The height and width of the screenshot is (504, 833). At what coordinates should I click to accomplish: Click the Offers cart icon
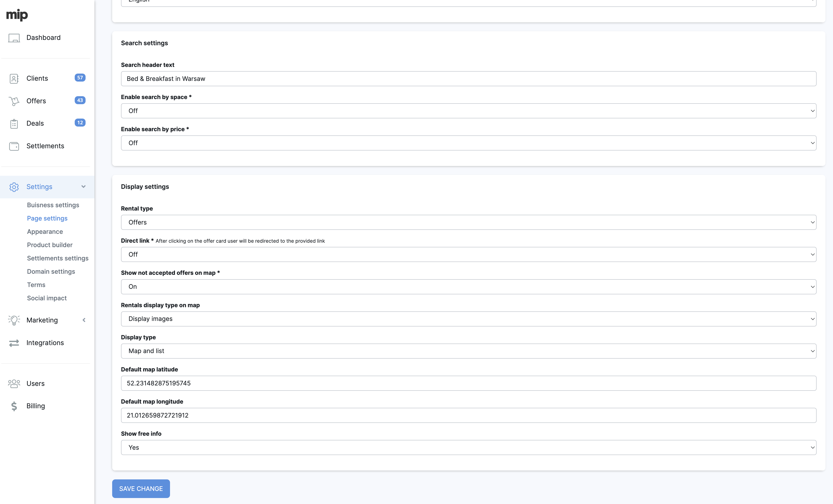click(x=14, y=101)
